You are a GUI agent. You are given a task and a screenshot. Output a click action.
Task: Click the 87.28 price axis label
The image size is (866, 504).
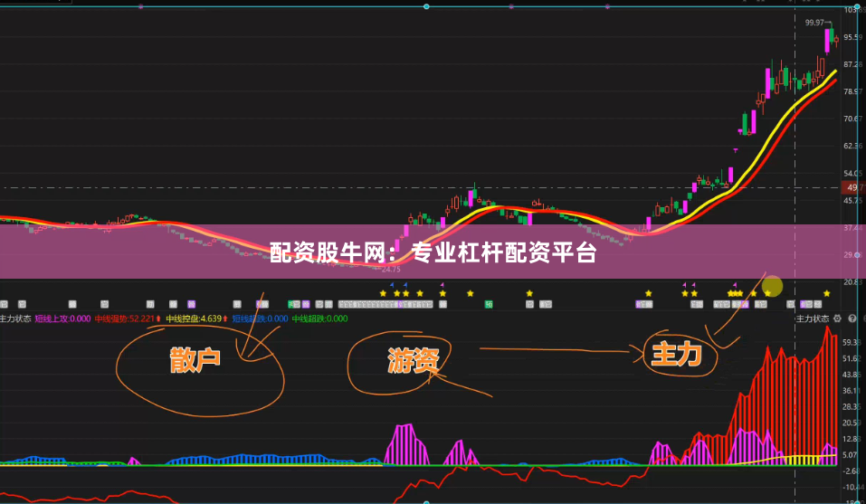click(x=853, y=64)
